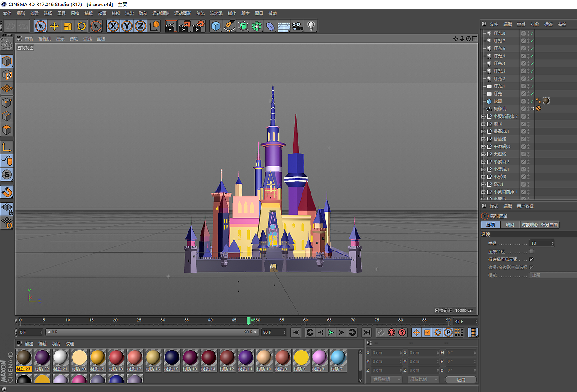The height and width of the screenshot is (392, 577).
Task: Open the 模式 dropdown showing 正常
Action: pos(553,275)
